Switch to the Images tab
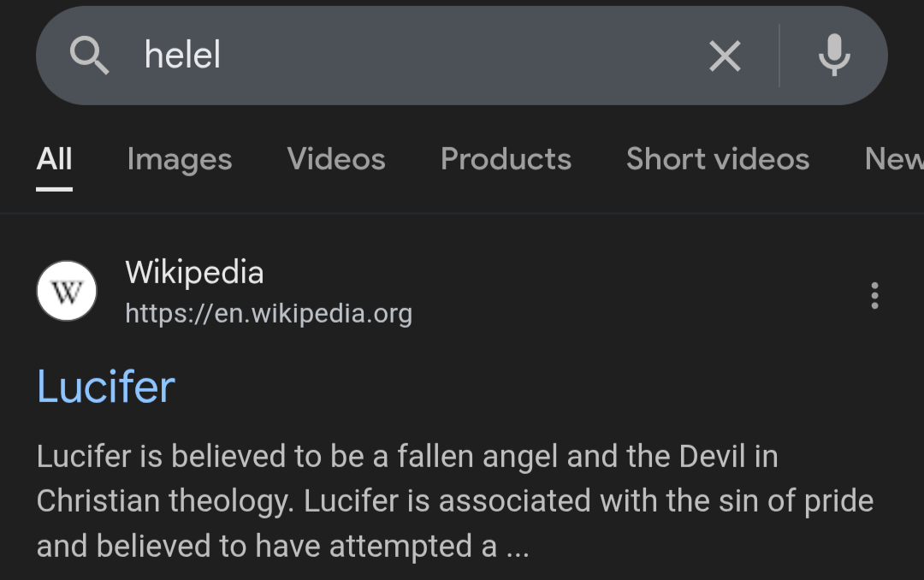Image resolution: width=924 pixels, height=580 pixels. click(180, 159)
